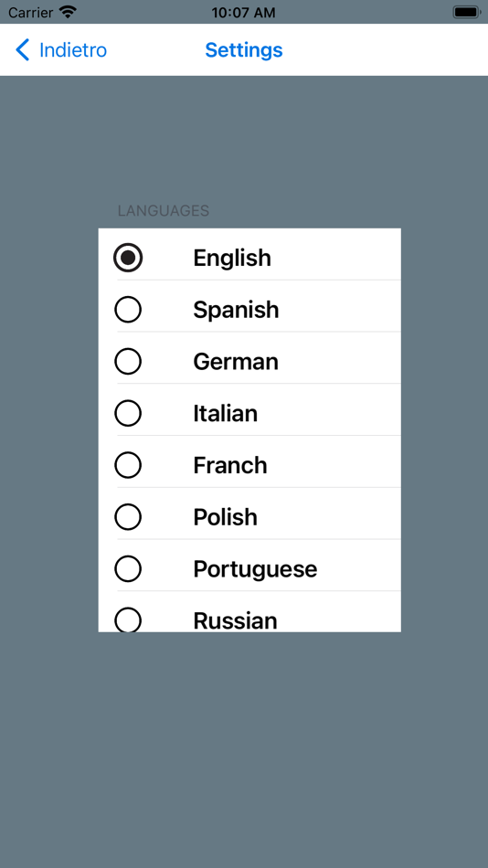Tap the German language row text
Viewport: 488px width, 868px height.
click(236, 362)
